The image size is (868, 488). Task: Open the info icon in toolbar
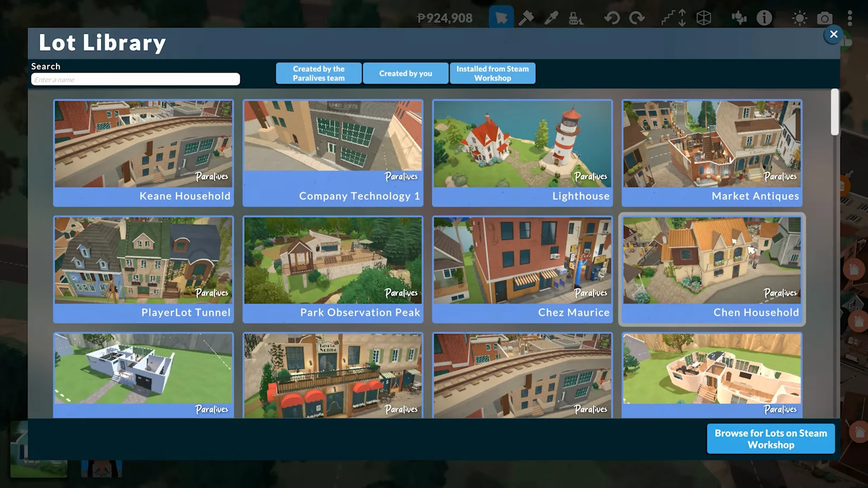click(x=764, y=18)
